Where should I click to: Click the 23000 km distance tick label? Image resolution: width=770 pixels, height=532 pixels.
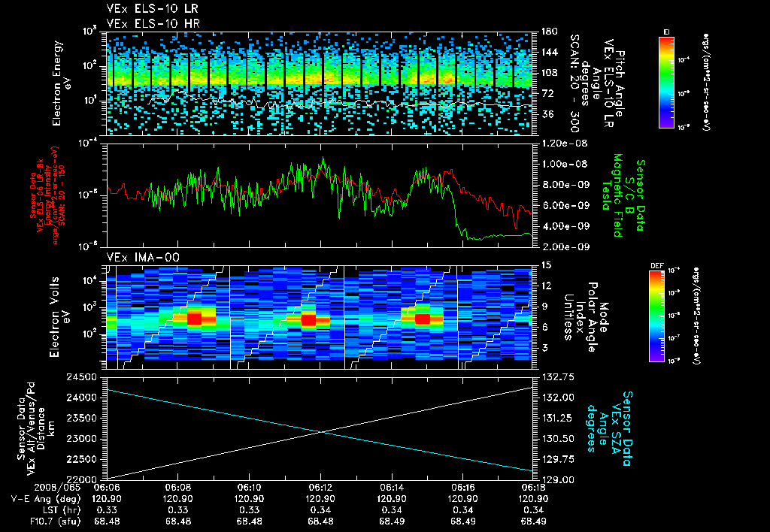(81, 440)
